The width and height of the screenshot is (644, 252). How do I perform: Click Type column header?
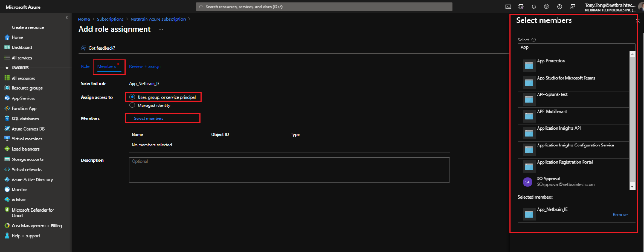(x=295, y=135)
